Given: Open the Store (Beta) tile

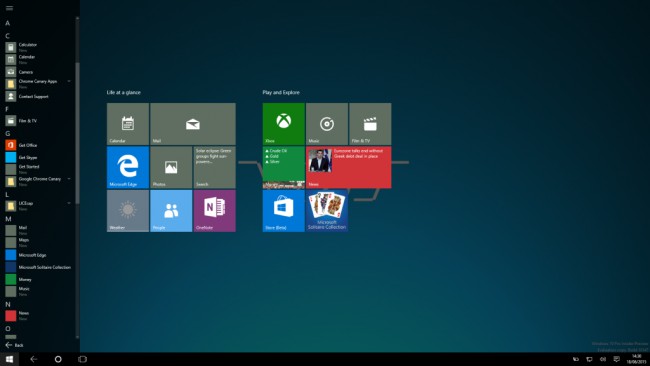Looking at the screenshot, I should point(284,211).
